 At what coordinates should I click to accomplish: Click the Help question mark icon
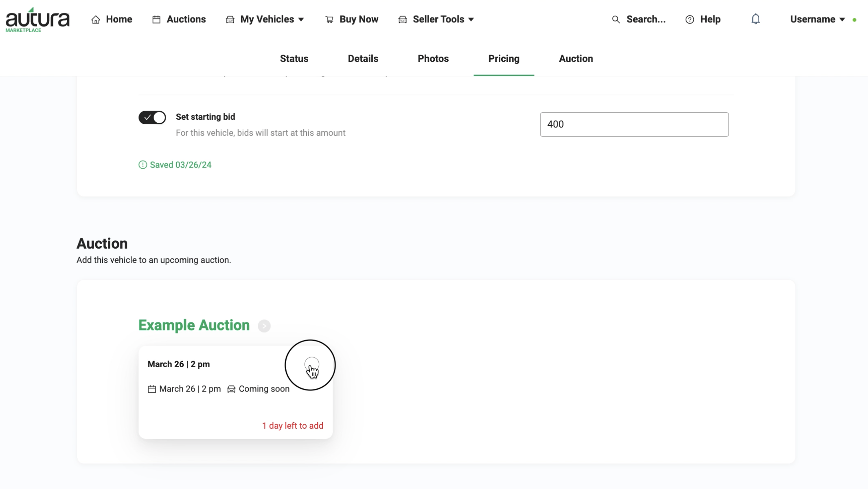click(x=690, y=20)
